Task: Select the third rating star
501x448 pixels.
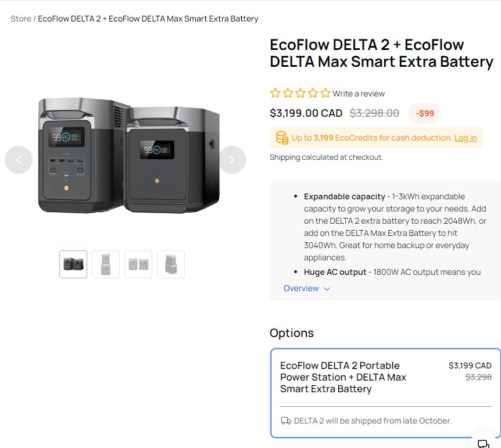Action: pos(300,93)
